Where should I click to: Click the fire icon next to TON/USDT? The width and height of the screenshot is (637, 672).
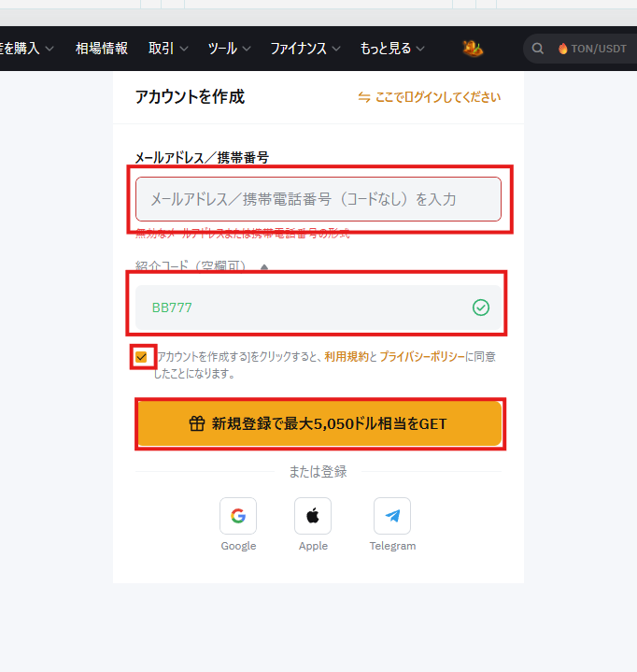563,49
